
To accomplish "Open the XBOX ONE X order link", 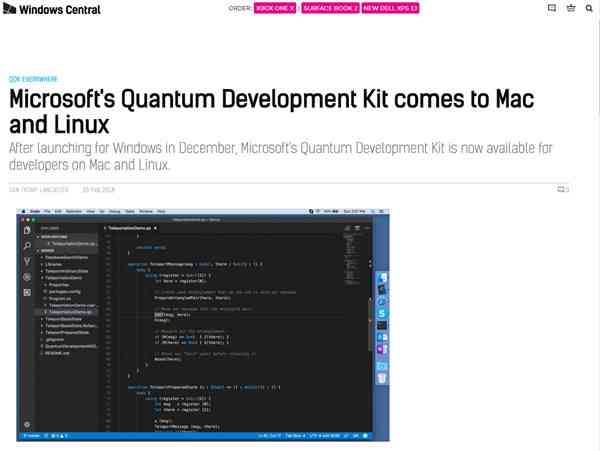I will 275,8.
